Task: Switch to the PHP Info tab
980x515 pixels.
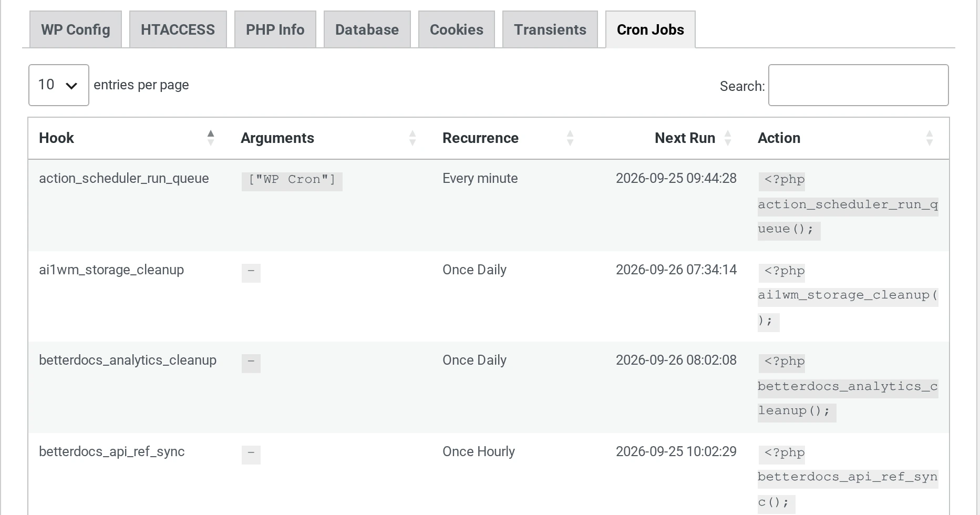Action: [x=275, y=29]
